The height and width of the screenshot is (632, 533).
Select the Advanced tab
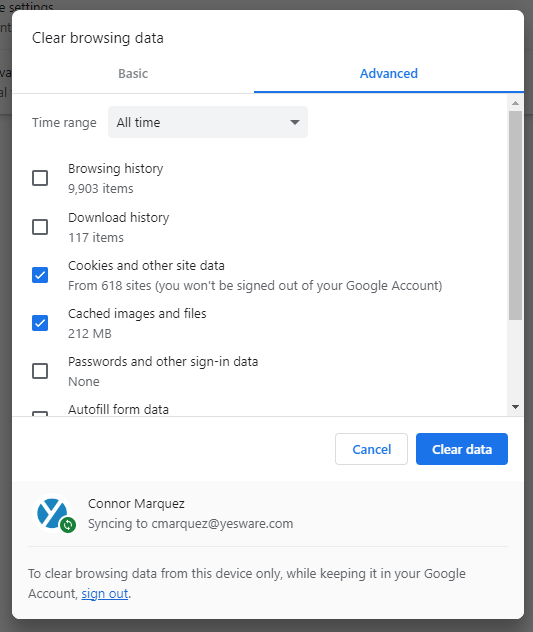(x=389, y=74)
